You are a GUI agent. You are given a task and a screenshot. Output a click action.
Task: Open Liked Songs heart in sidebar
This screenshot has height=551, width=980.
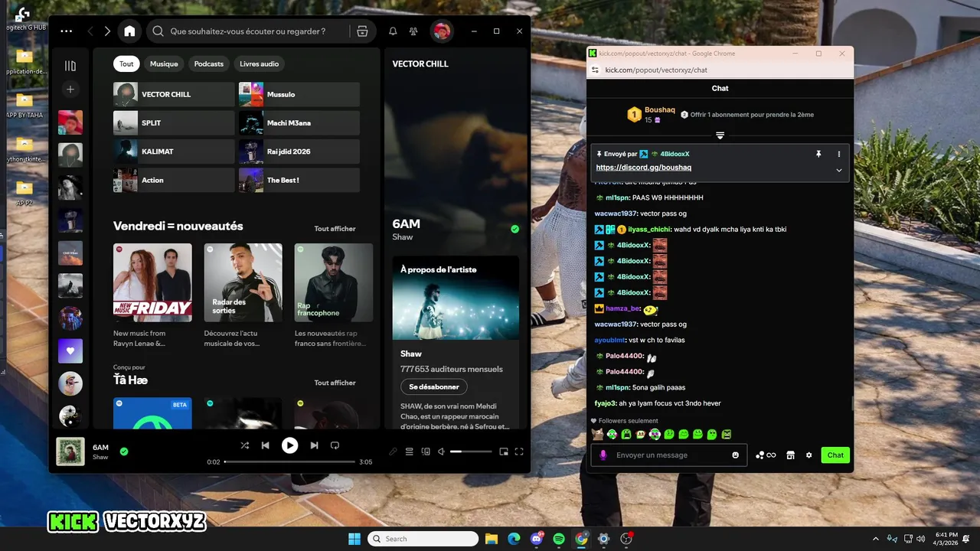click(x=70, y=350)
